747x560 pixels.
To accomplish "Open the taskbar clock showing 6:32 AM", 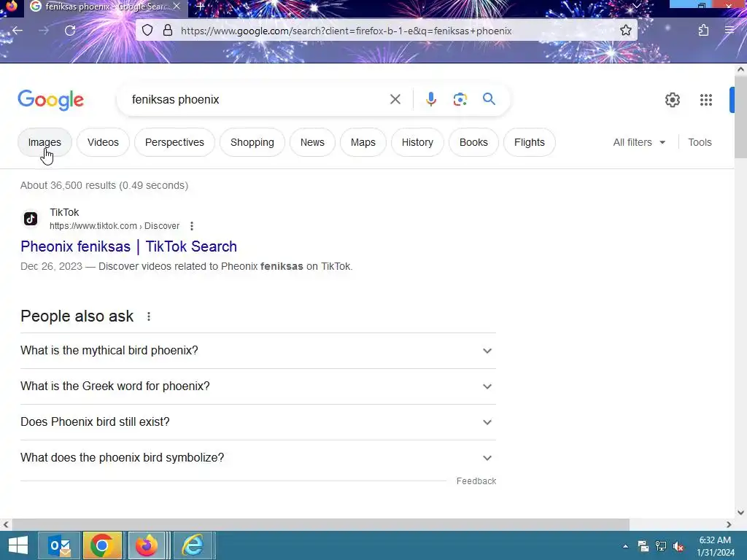I will coord(715,546).
